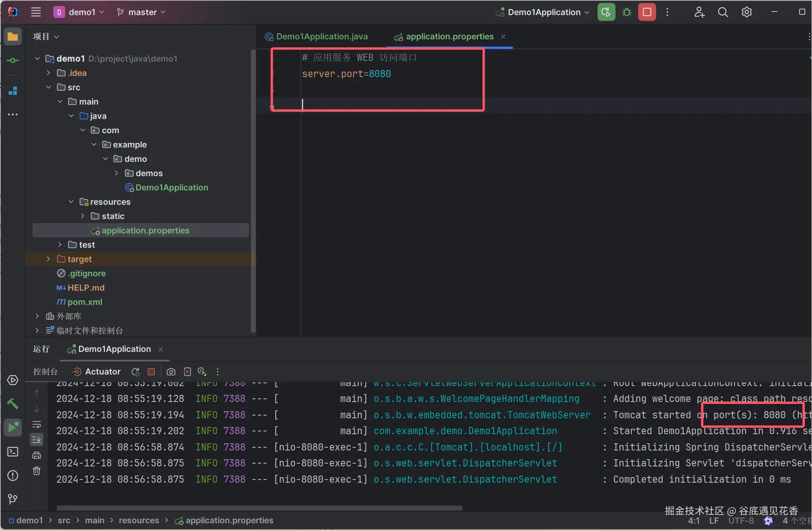Expand the target folder
The image size is (812, 530).
(x=49, y=259)
